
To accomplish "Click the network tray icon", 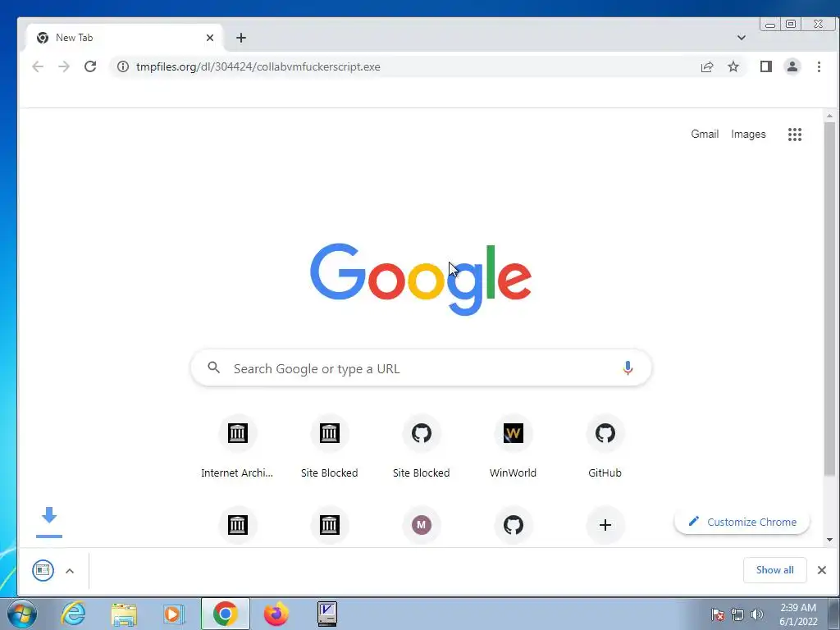I will click(x=737, y=614).
